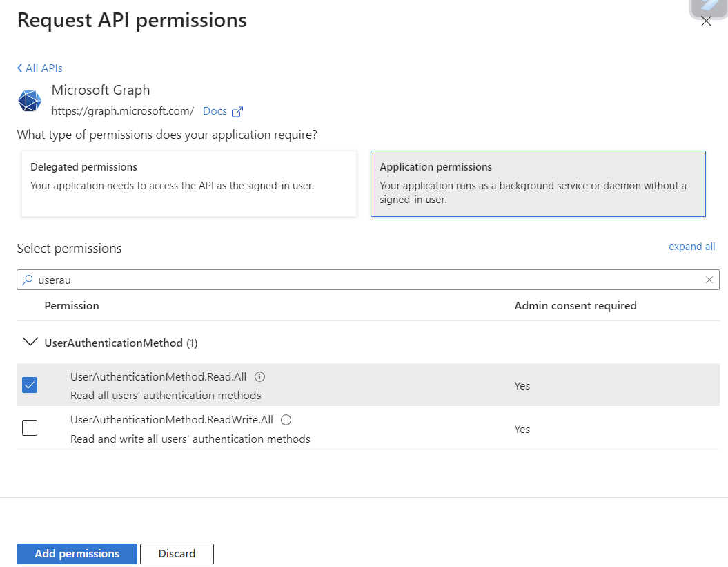This screenshot has width=728, height=567.
Task: Show info for UserAuthenticationMethod.ReadWrite.All
Action: point(286,420)
